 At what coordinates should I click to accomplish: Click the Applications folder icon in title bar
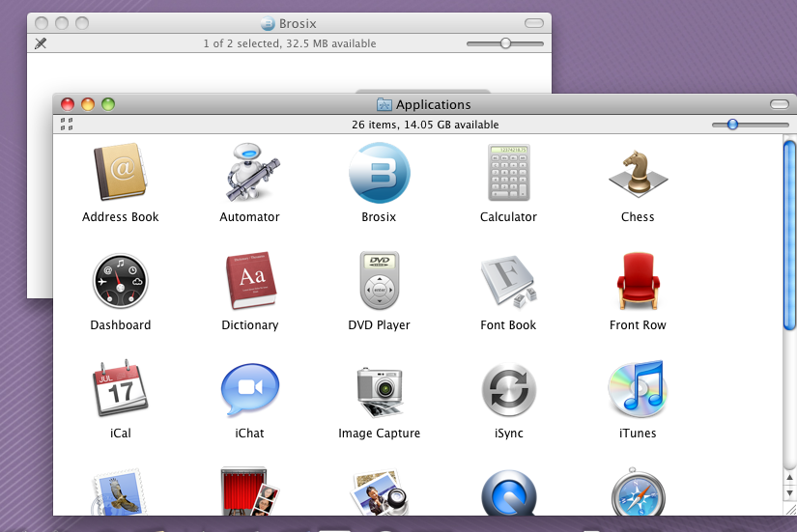tap(384, 104)
